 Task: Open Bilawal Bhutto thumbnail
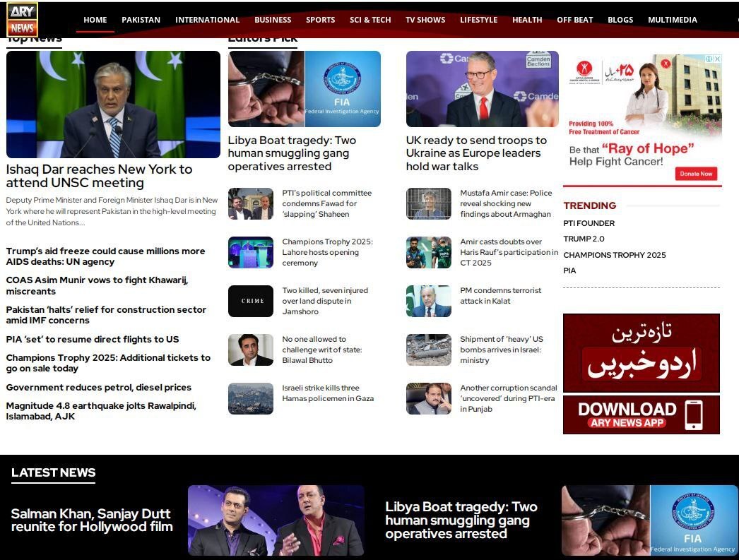point(251,350)
